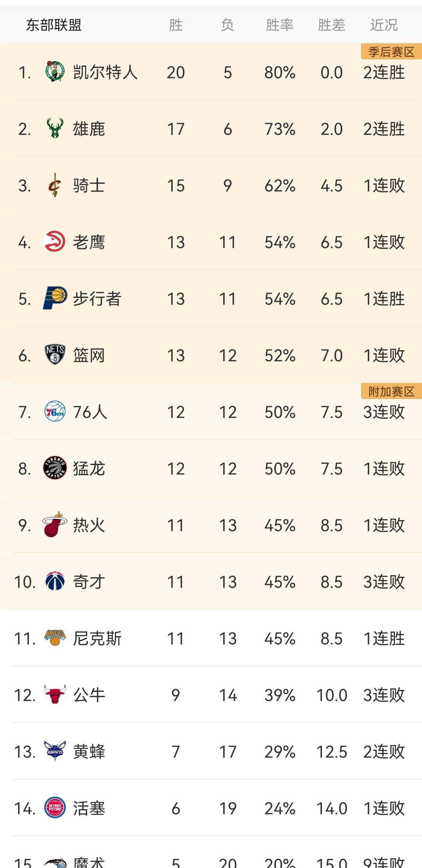The image size is (422, 868).
Task: Tap the Detroit Pistons logo
Action: pyautogui.click(x=55, y=808)
